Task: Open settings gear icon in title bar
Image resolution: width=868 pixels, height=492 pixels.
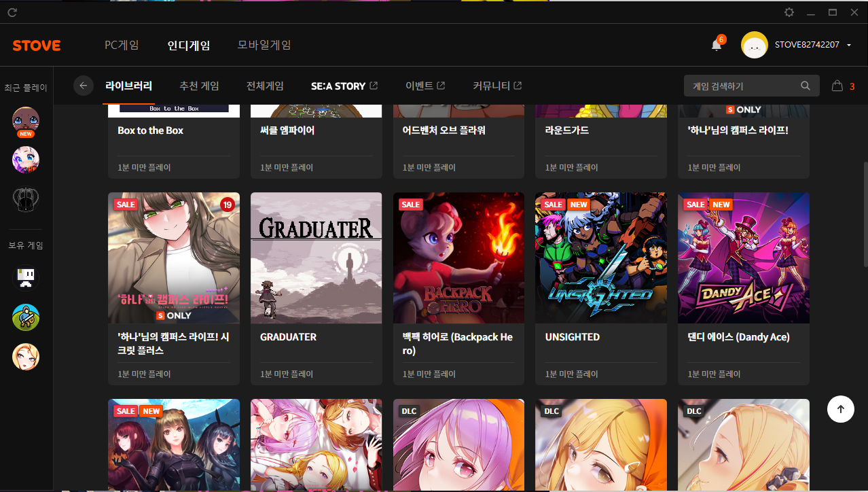Action: 789,12
